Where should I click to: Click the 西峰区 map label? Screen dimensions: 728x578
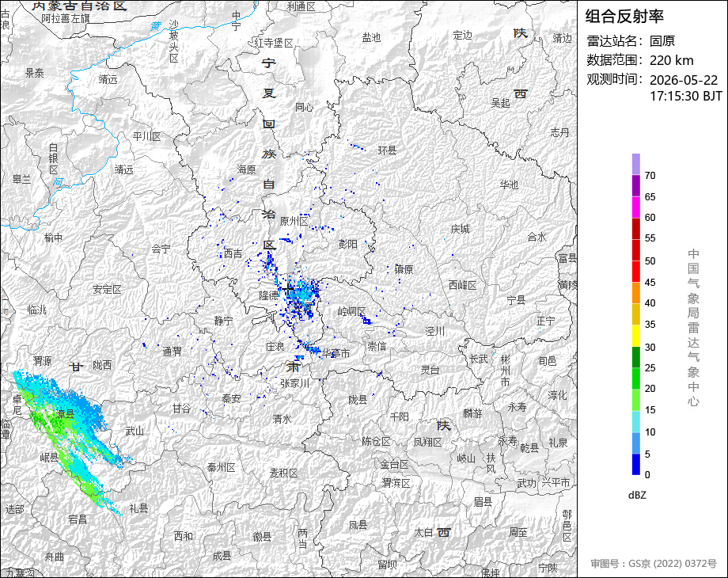tap(463, 285)
